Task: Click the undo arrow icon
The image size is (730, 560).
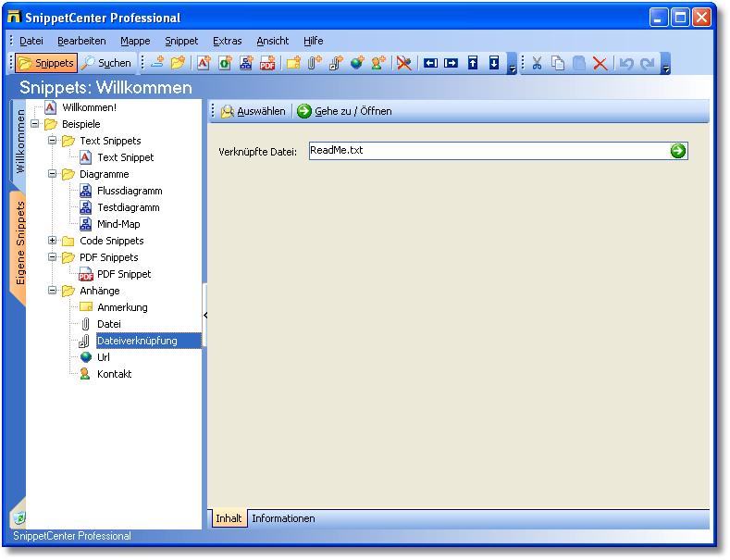Action: pyautogui.click(x=626, y=63)
